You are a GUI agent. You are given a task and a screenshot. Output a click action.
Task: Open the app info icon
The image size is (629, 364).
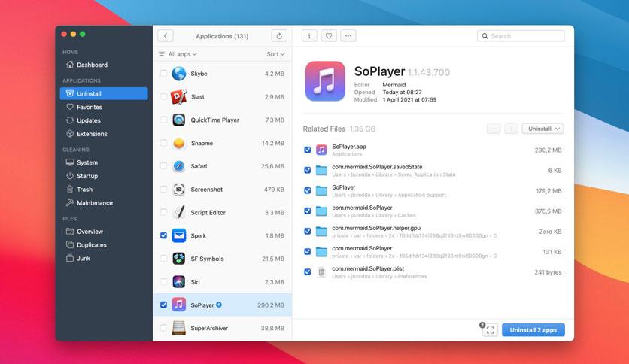(309, 36)
